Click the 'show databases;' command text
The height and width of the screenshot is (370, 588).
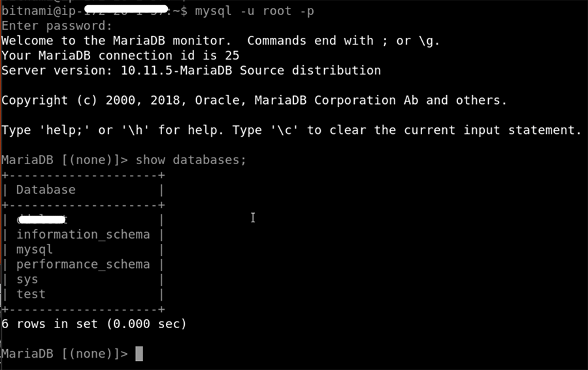pyautogui.click(x=191, y=160)
